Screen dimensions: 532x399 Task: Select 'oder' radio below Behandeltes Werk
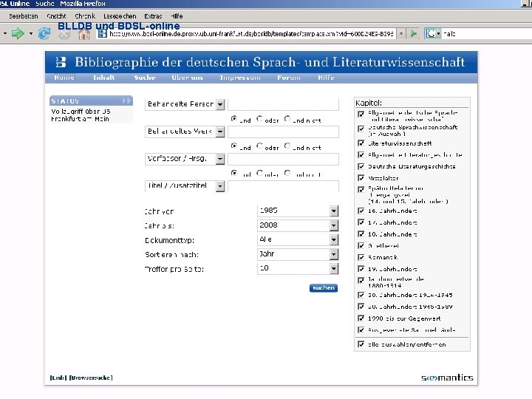pos(259,146)
